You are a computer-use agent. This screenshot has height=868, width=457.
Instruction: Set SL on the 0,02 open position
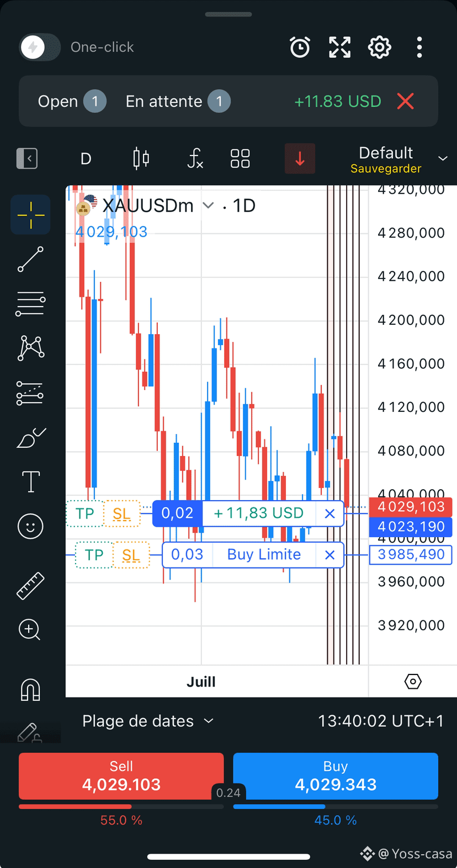122,513
